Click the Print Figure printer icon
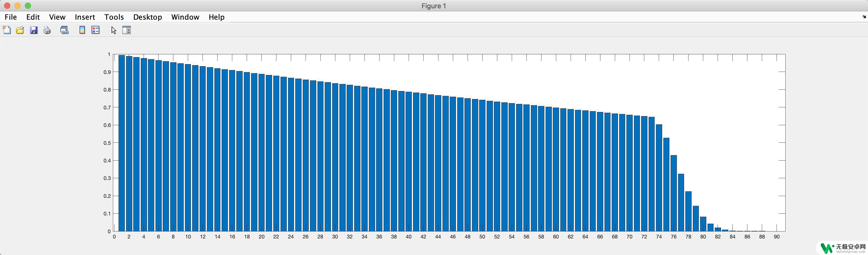The width and height of the screenshot is (868, 255). point(47,30)
